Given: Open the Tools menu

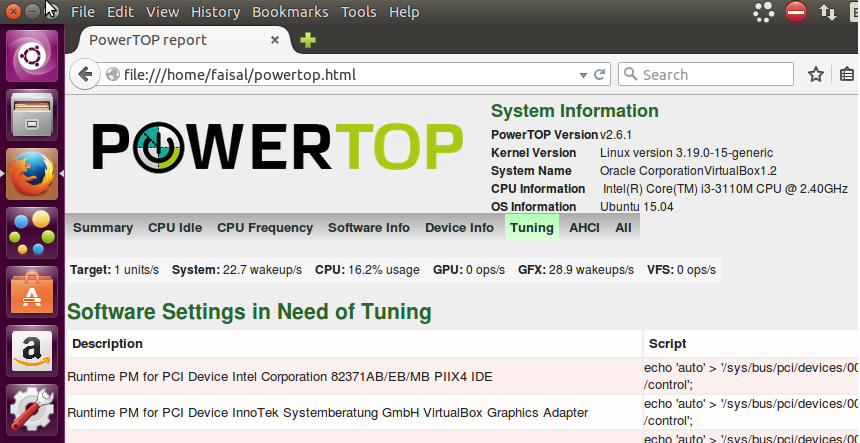Looking at the screenshot, I should point(359,12).
